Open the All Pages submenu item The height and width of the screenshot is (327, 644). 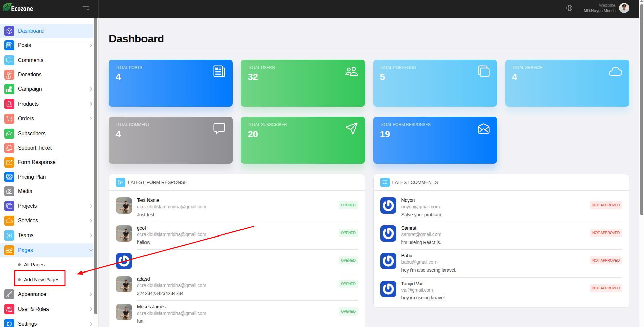pos(34,265)
